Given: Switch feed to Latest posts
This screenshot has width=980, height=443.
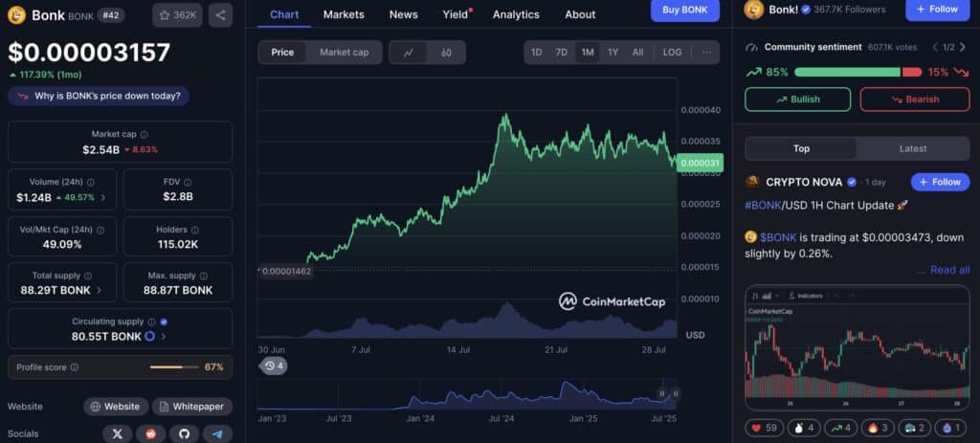Looking at the screenshot, I should click(913, 148).
